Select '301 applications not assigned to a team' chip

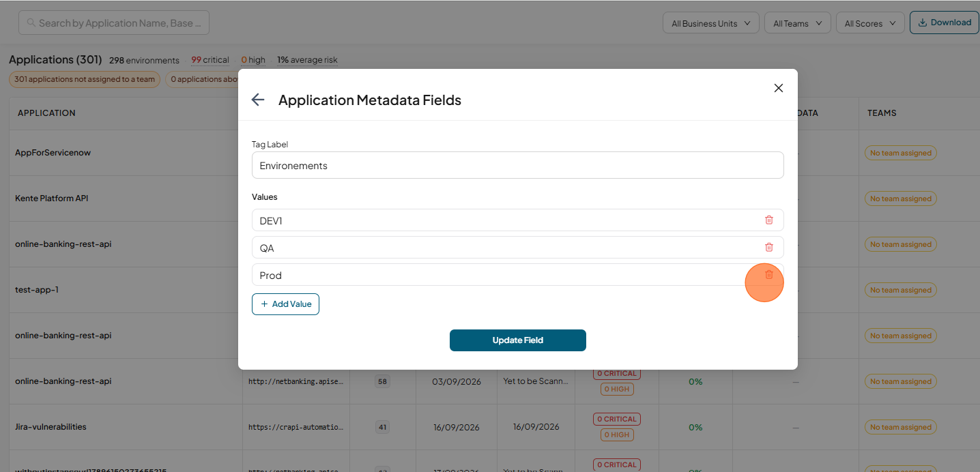coord(85,79)
